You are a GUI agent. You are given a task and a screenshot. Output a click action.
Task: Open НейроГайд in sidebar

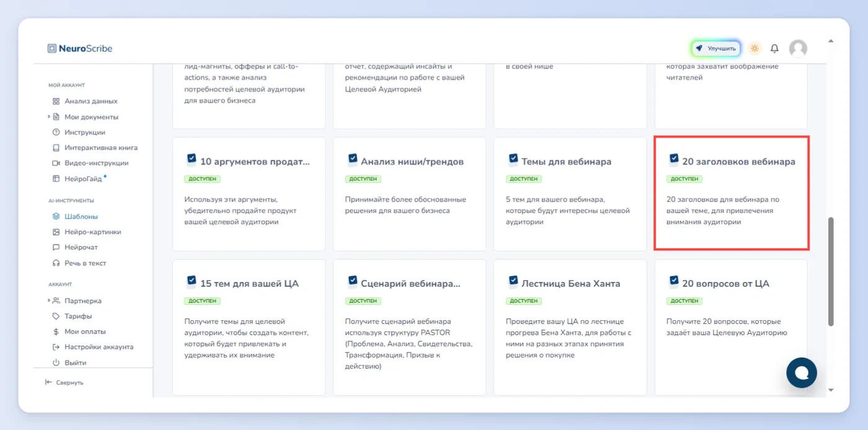click(83, 179)
